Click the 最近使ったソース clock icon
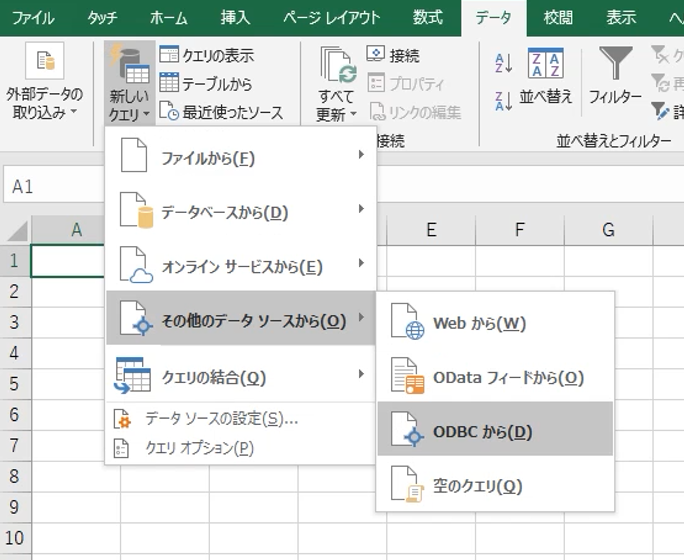The image size is (684, 560). [x=169, y=111]
